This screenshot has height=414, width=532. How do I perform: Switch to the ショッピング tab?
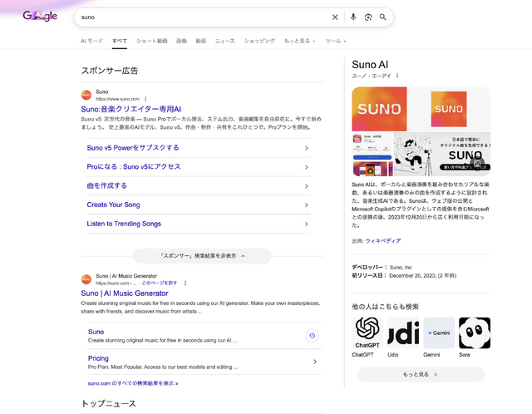pos(259,41)
